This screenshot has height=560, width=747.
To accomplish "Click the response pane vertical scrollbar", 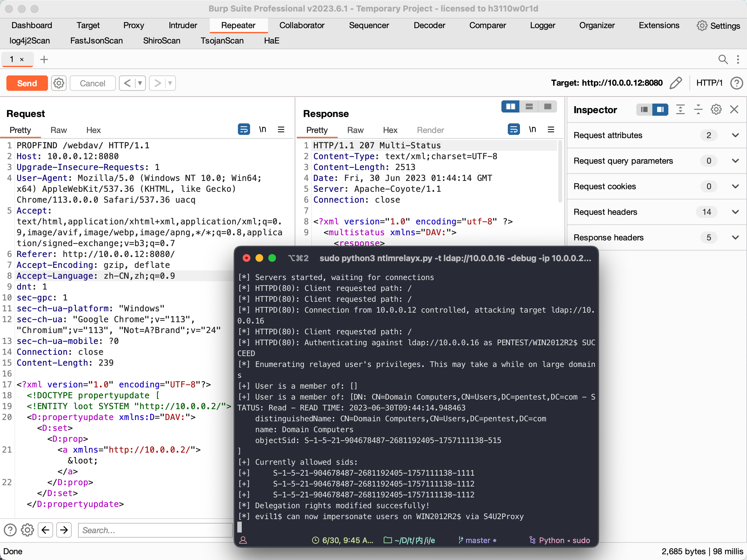I will tap(560, 171).
